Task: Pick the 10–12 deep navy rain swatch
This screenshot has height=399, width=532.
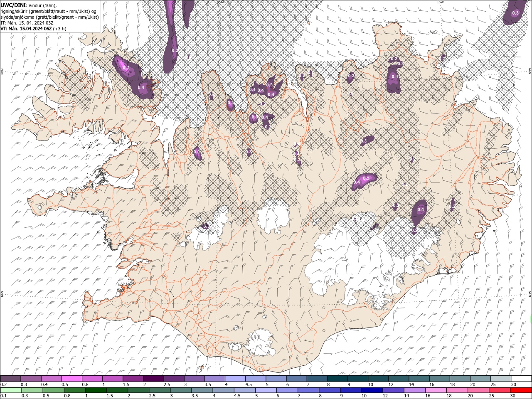Action: [372, 390]
